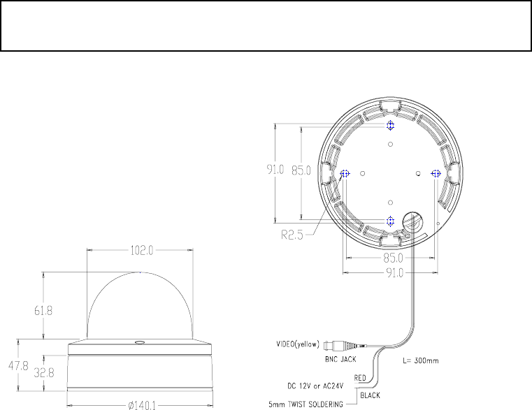Select the RED wire label

click(x=360, y=378)
